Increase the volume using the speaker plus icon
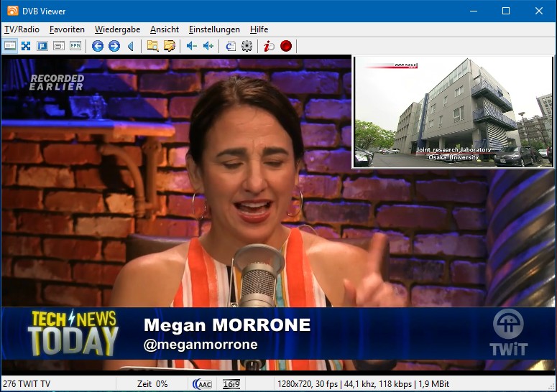Viewport: 557px width, 392px height. [208, 46]
